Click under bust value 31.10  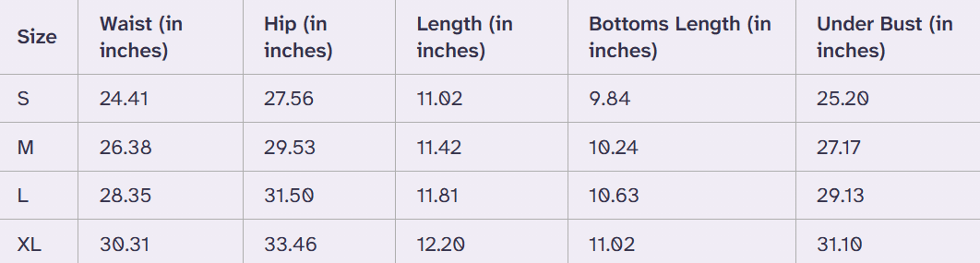pos(839,244)
